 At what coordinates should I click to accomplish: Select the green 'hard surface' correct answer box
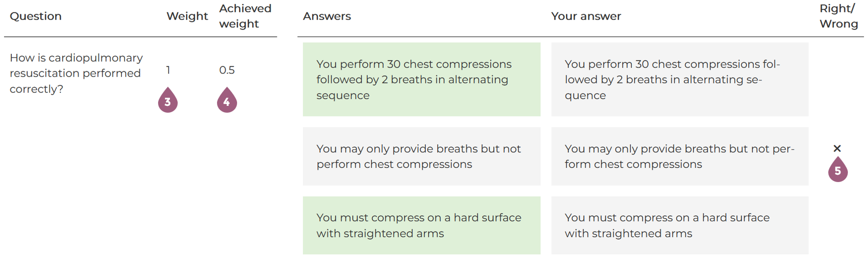tap(421, 225)
